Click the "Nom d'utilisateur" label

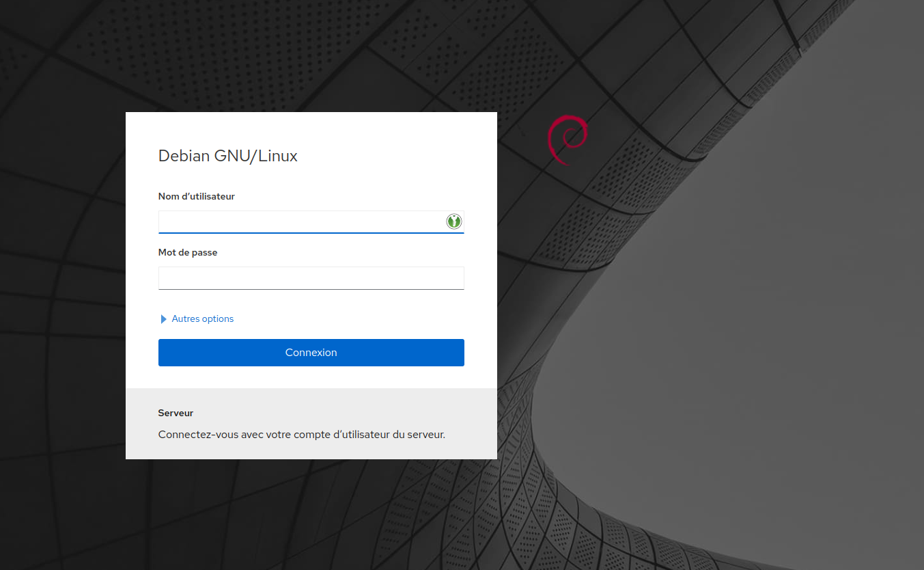(197, 196)
